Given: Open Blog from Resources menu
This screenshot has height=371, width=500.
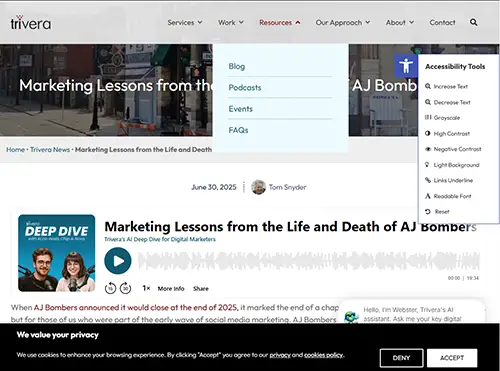Looking at the screenshot, I should [237, 66].
